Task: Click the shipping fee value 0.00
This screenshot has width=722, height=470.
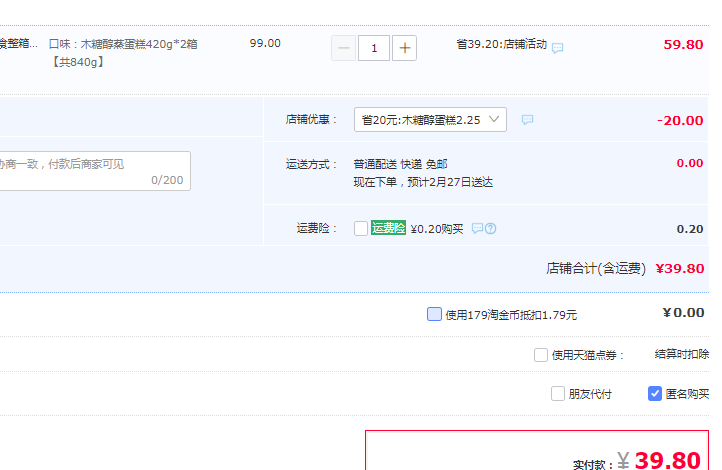Action: [x=690, y=163]
